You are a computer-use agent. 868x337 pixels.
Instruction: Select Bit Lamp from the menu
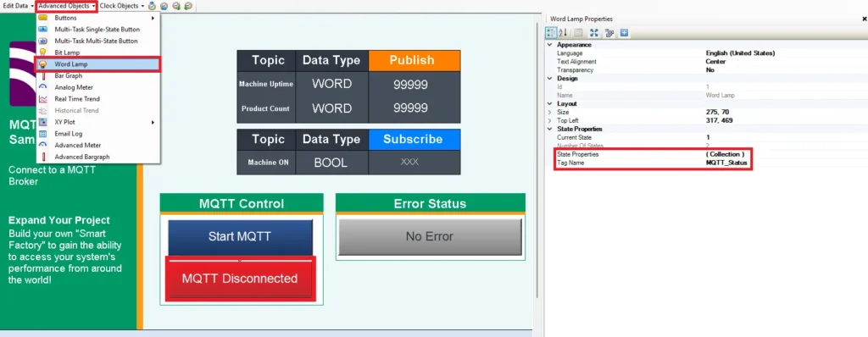(98, 52)
